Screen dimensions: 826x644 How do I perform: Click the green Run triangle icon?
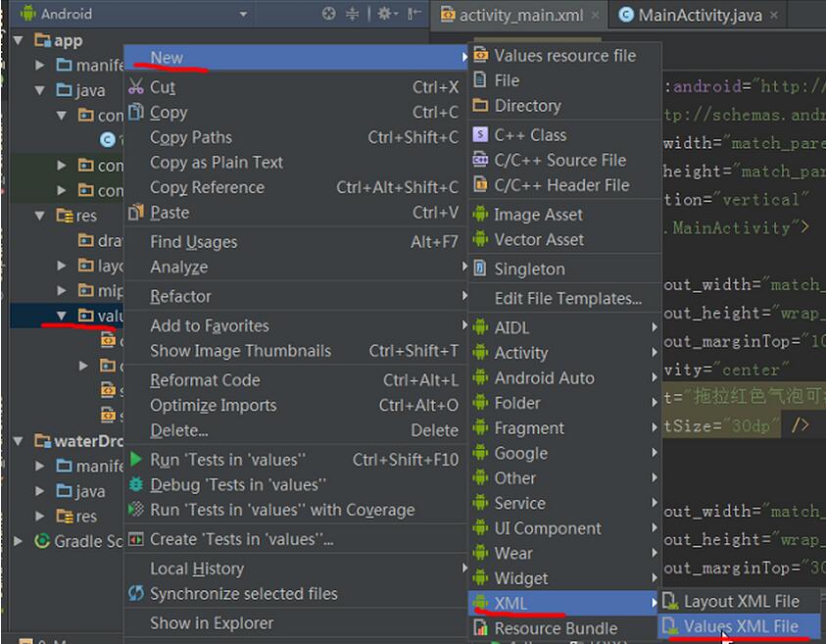[135, 459]
